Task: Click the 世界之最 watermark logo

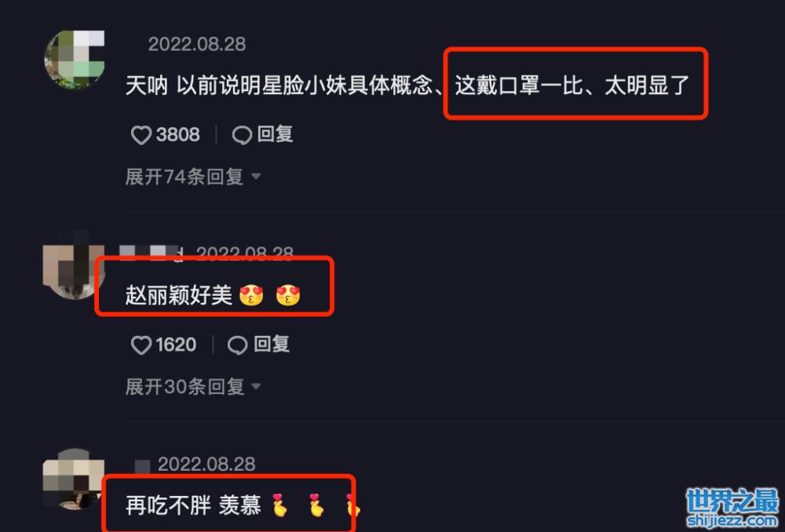Action: coord(732,508)
